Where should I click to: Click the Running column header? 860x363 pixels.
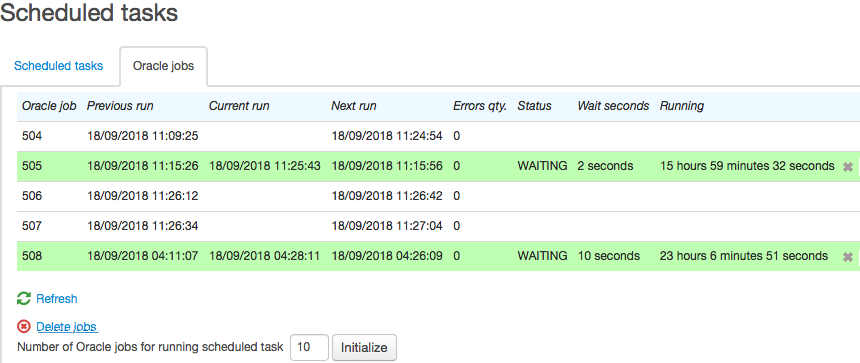click(682, 106)
